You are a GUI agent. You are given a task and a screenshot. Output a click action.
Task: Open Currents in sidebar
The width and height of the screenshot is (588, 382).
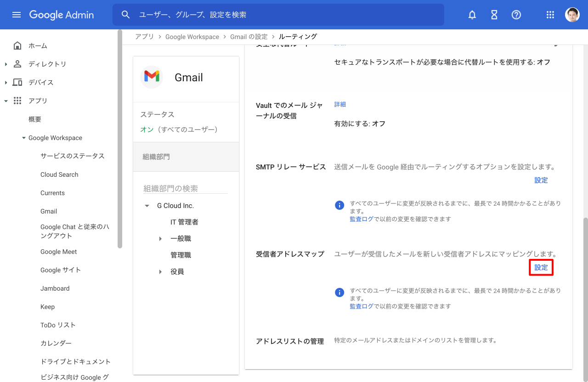point(52,193)
